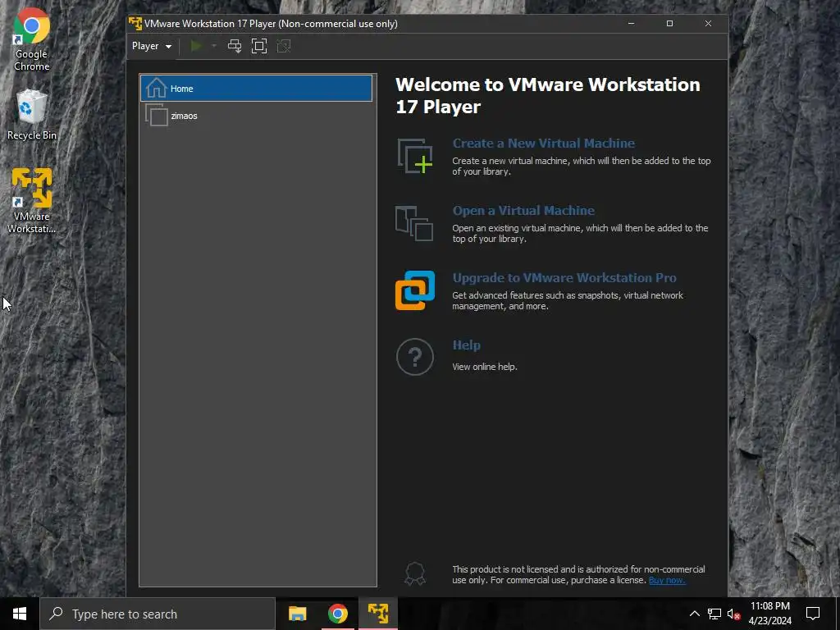Click the open virtual machine icon
Viewport: 840px width, 630px height.
pos(414,223)
